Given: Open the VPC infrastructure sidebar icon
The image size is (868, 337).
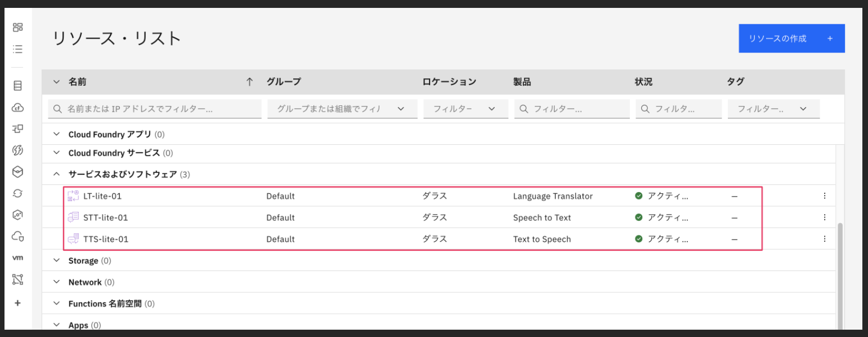Looking at the screenshot, I should (x=17, y=129).
